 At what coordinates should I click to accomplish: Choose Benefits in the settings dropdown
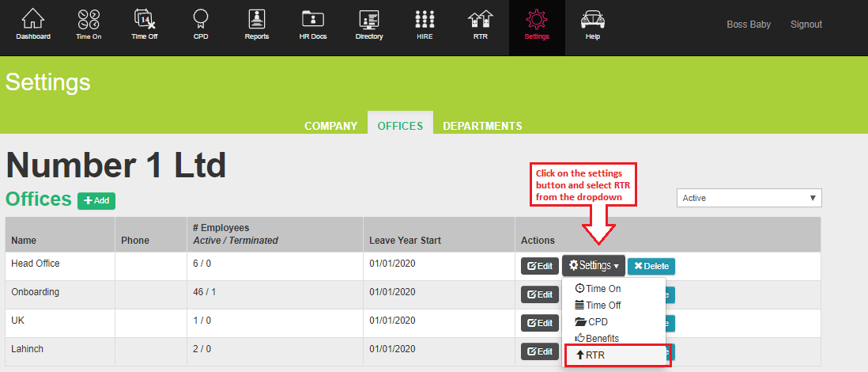point(602,338)
